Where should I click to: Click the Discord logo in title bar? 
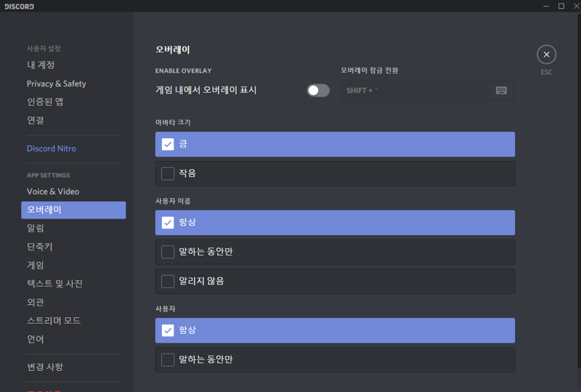pyautogui.click(x=19, y=7)
